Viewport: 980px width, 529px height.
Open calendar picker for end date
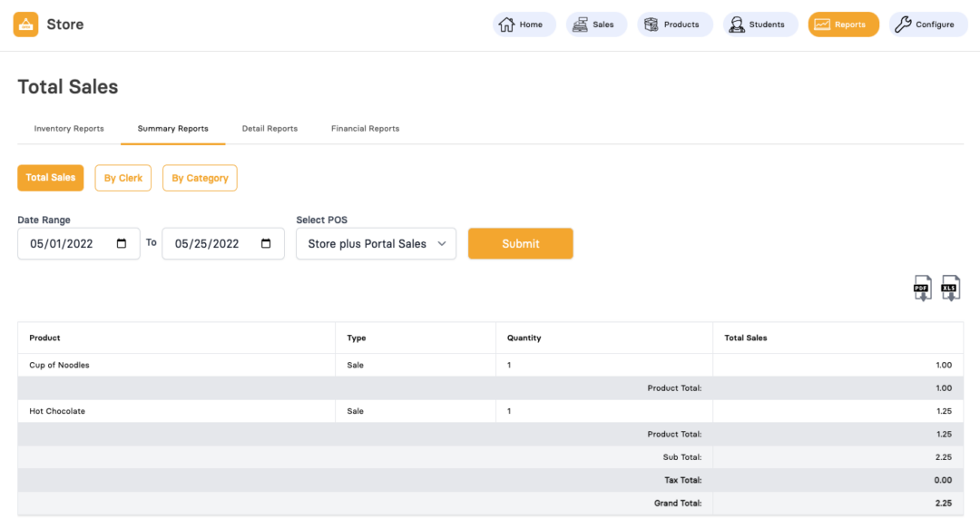(266, 244)
